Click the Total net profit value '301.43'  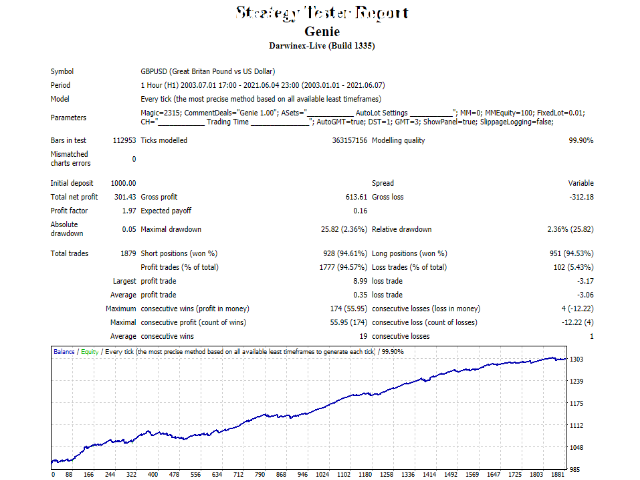125,197
